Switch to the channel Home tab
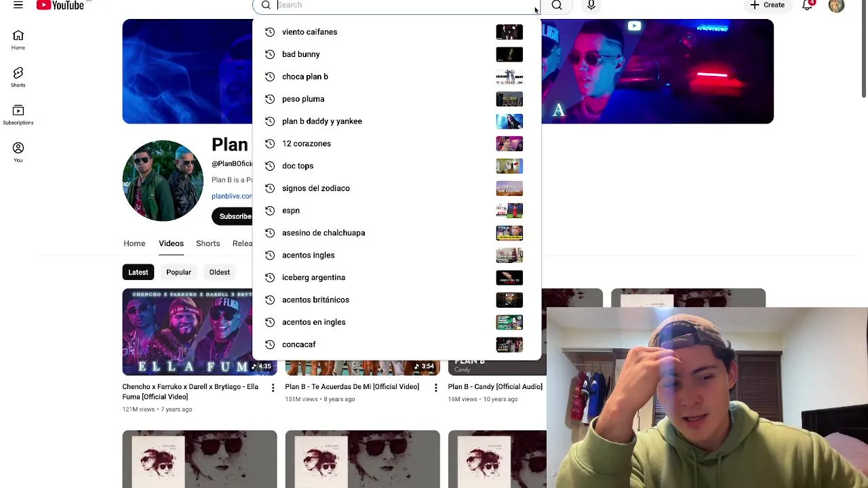This screenshot has height=488, width=868. [134, 243]
